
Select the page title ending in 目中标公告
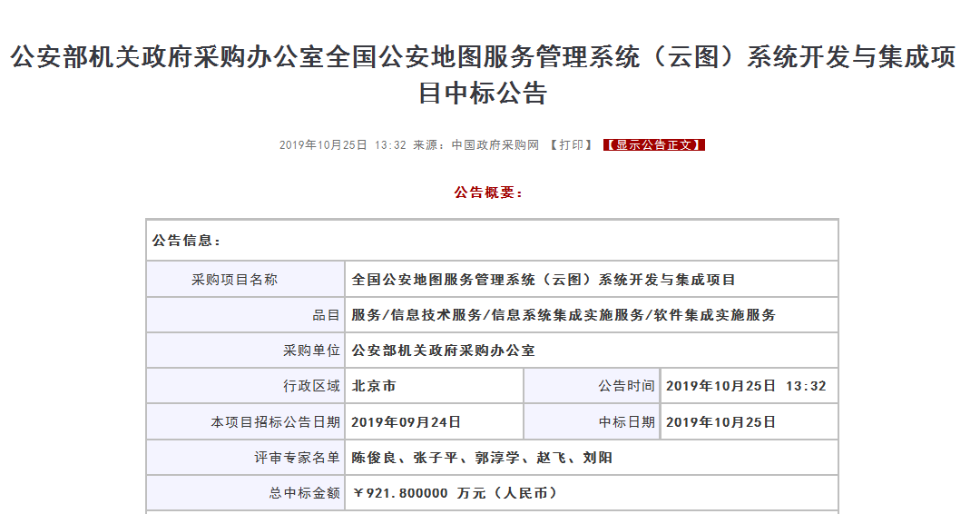[483, 75]
